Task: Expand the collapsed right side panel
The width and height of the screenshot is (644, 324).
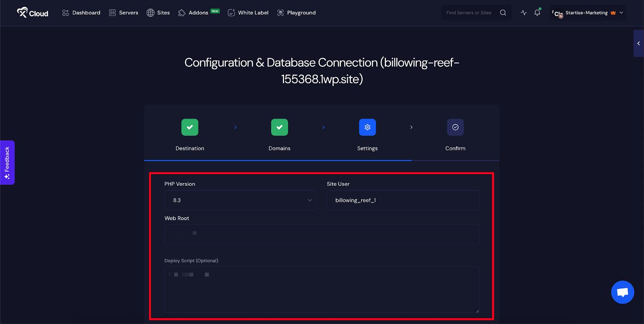Action: 638,44
